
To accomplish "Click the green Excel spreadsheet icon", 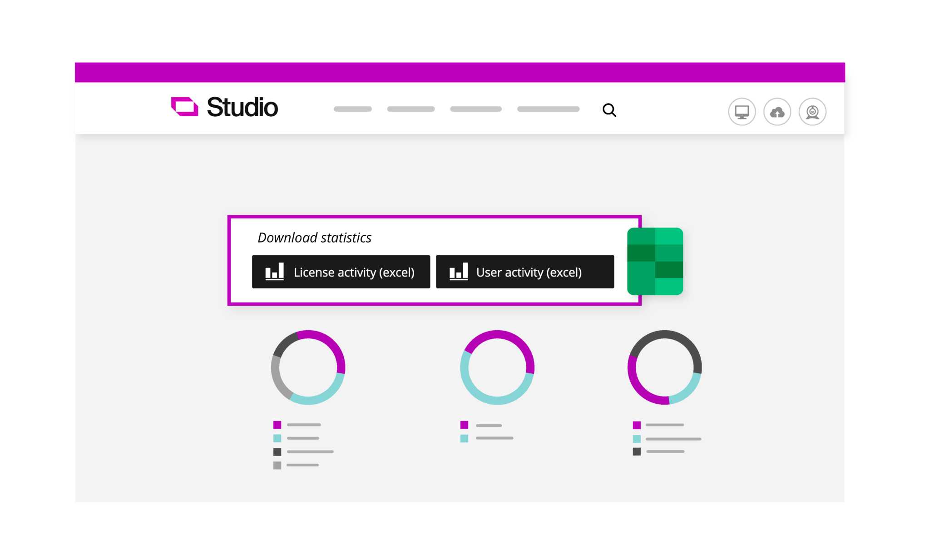I will (655, 262).
